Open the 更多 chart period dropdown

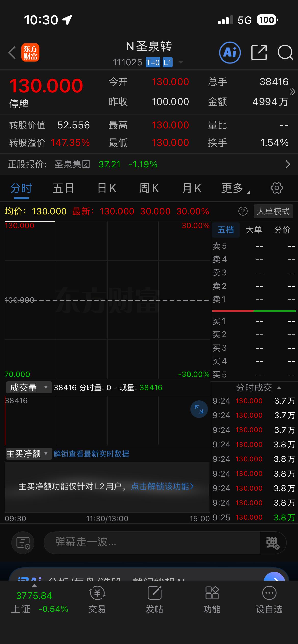[x=236, y=188]
